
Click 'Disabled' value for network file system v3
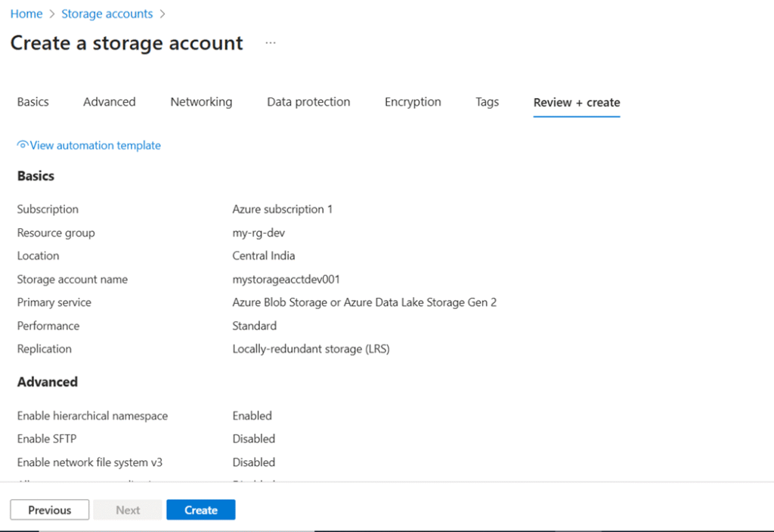(x=254, y=462)
